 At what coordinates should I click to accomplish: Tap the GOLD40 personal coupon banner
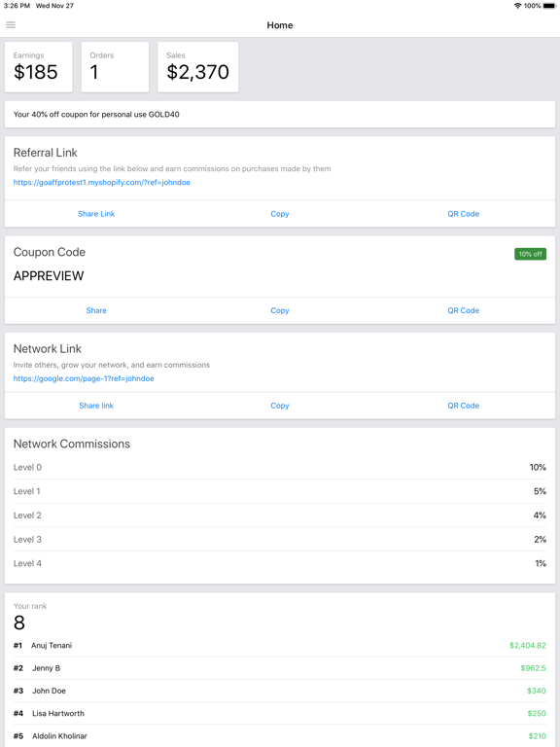coord(280,115)
